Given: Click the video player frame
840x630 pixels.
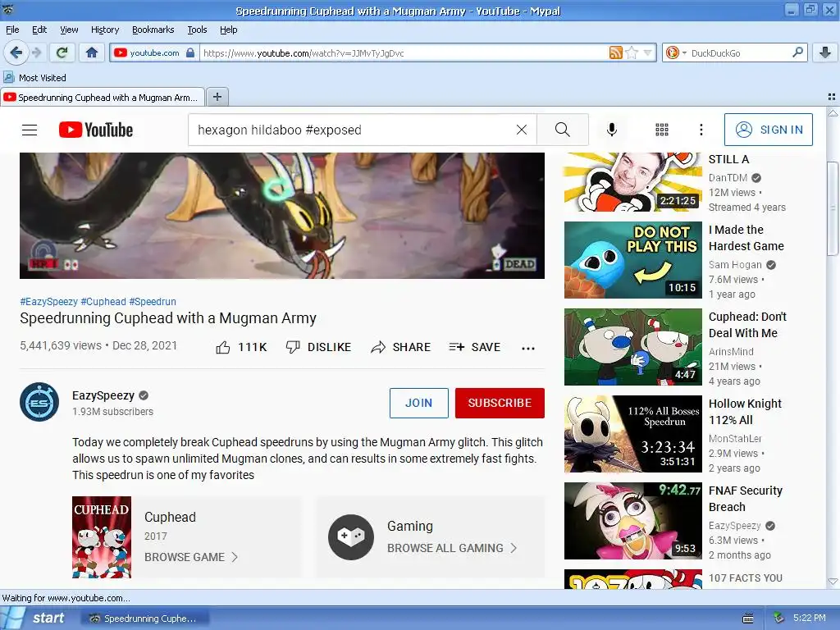Looking at the screenshot, I should (x=282, y=216).
